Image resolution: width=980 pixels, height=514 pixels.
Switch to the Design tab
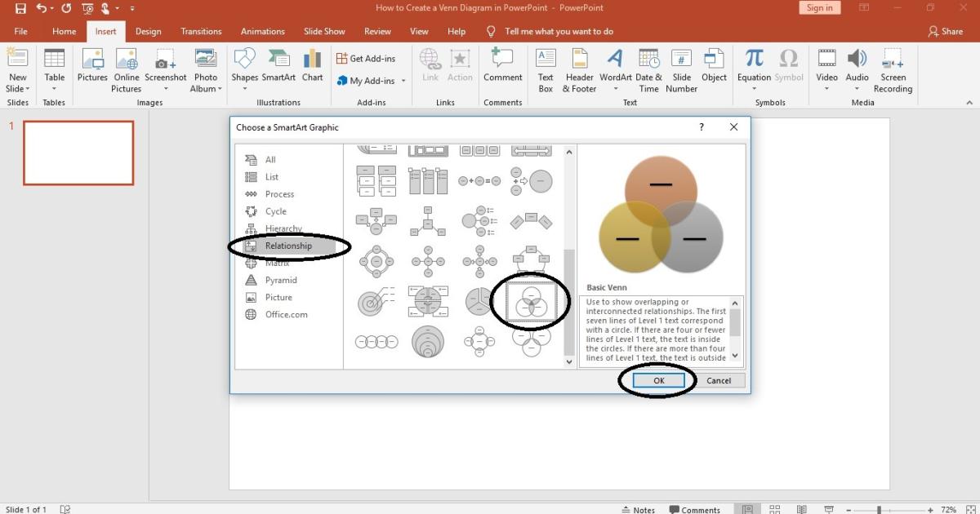[x=148, y=31]
